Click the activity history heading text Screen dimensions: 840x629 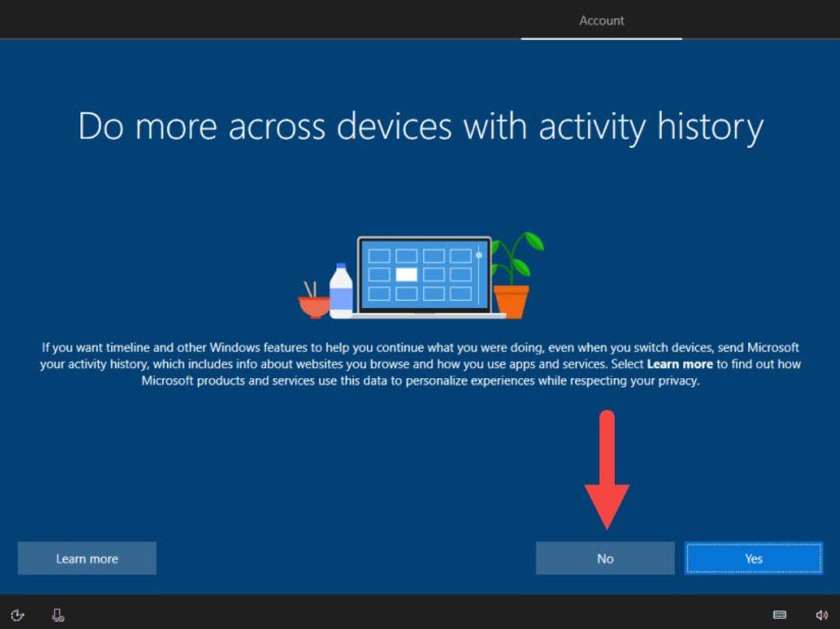tap(421, 126)
